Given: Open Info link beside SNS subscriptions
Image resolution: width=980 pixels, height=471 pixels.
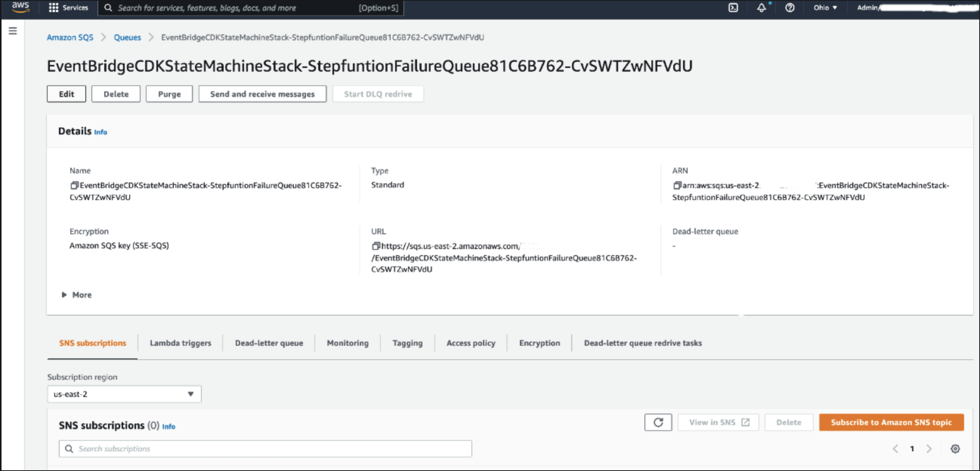Looking at the screenshot, I should click(x=168, y=426).
